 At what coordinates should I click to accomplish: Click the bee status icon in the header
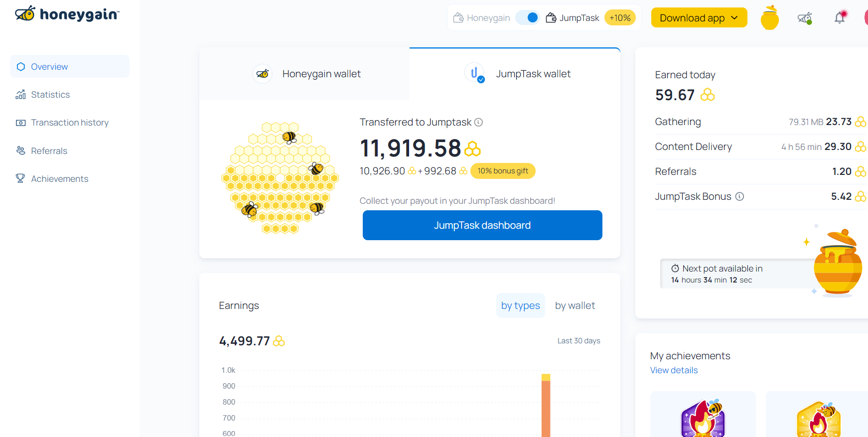[x=804, y=17]
